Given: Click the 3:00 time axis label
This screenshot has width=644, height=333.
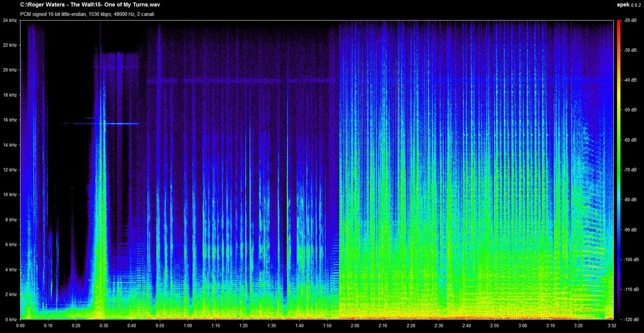Looking at the screenshot, I should click(x=523, y=325).
